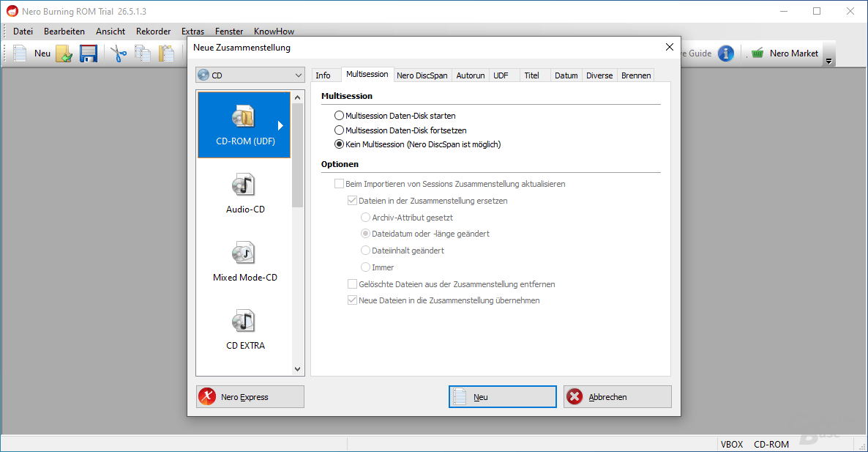The height and width of the screenshot is (452, 868).
Task: Select the CD-ROM (UDF) compilation icon
Action: (244, 123)
